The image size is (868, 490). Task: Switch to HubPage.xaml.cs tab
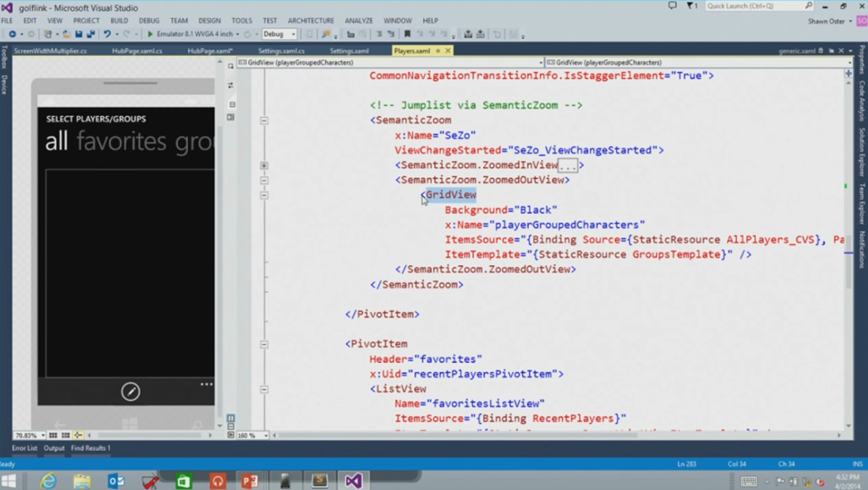[136, 51]
